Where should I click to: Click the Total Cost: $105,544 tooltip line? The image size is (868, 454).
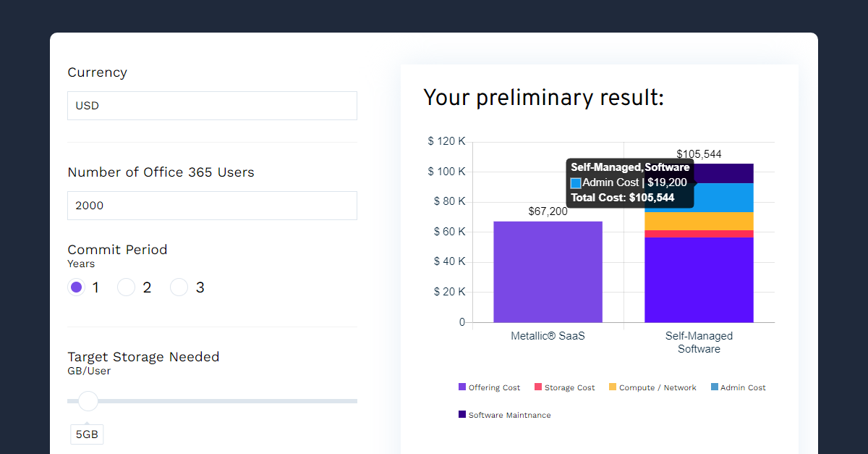(623, 197)
